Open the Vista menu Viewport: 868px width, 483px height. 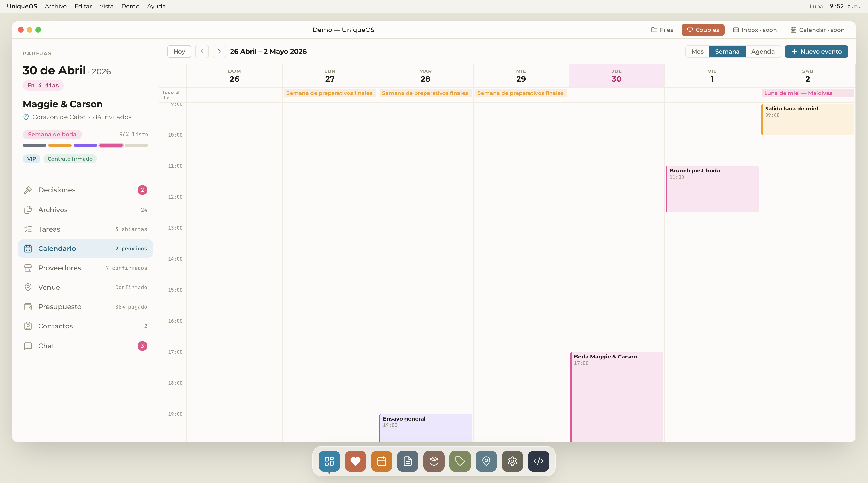point(106,6)
